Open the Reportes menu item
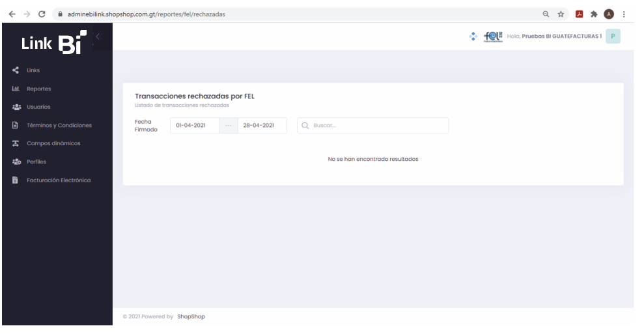 [39, 89]
